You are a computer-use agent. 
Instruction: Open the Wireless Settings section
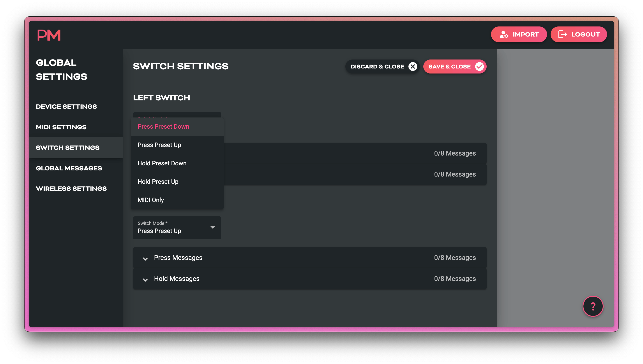tap(71, 189)
